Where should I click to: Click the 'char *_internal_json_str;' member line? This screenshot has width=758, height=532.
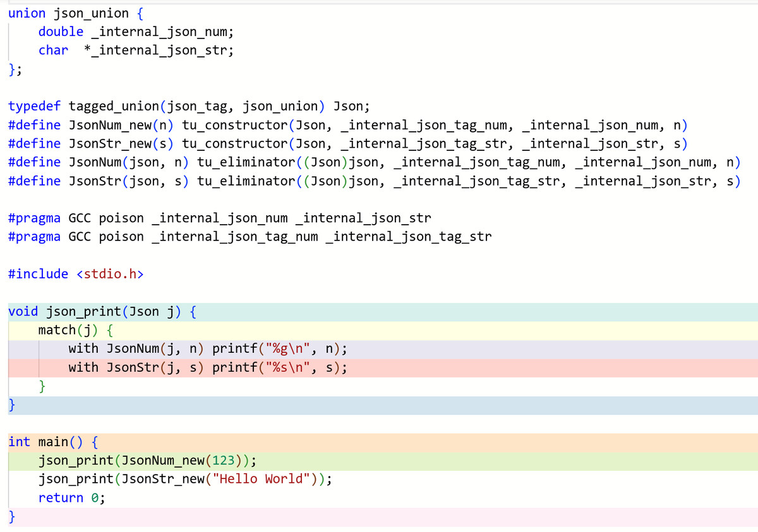[136, 50]
